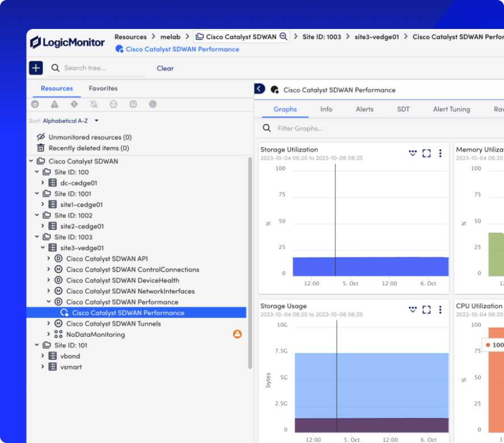Viewport: 504px width, 443px height.
Task: Click the Site ID: 1003 breadcrumb
Action: coord(322,37)
